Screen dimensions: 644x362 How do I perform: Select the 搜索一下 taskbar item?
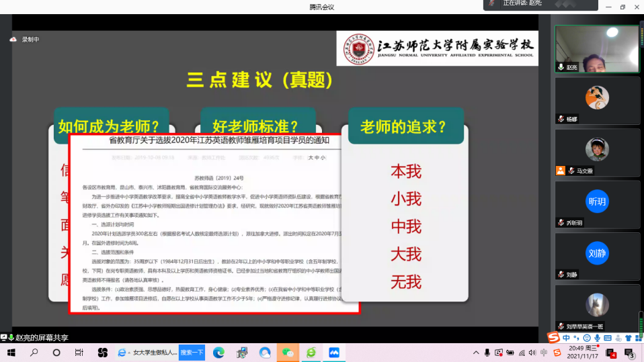[192, 353]
